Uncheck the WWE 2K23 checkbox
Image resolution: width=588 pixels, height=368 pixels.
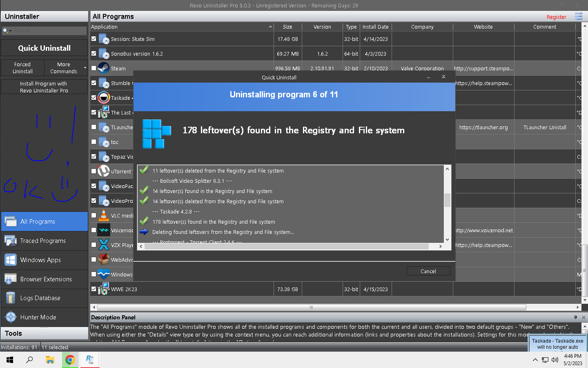[x=94, y=289]
